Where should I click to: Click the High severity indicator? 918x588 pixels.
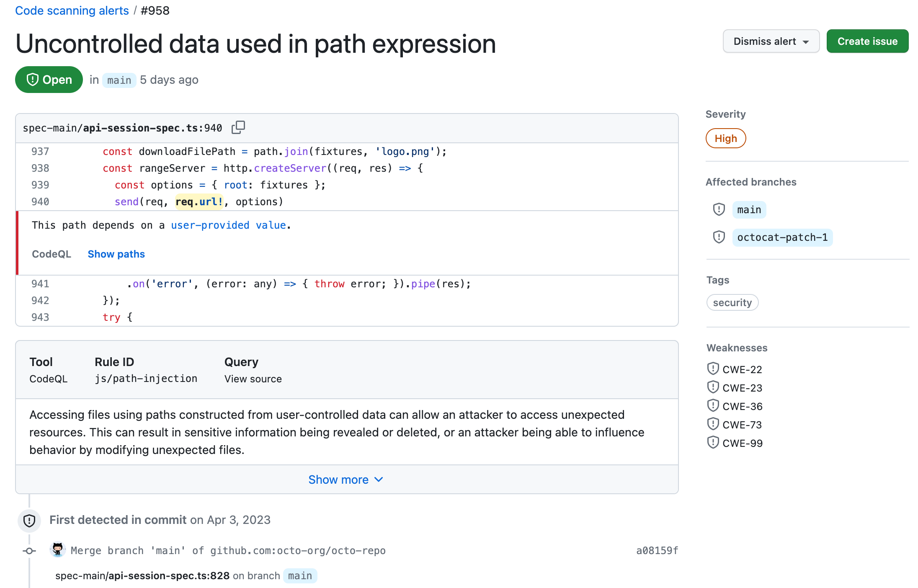pos(727,139)
